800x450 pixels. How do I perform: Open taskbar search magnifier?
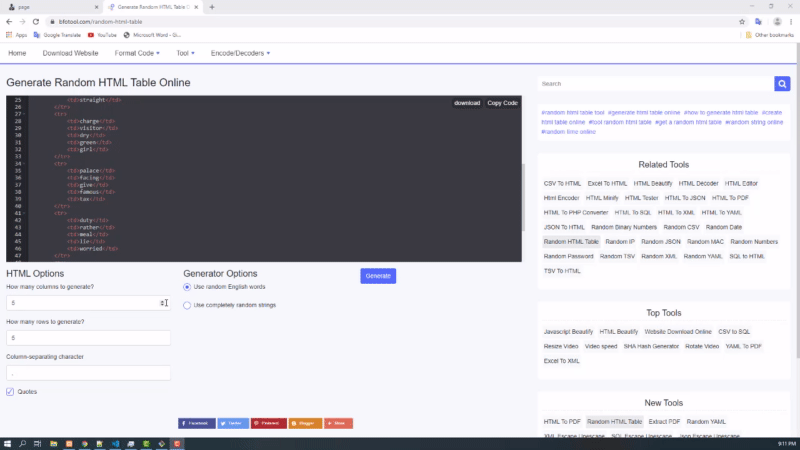point(22,444)
